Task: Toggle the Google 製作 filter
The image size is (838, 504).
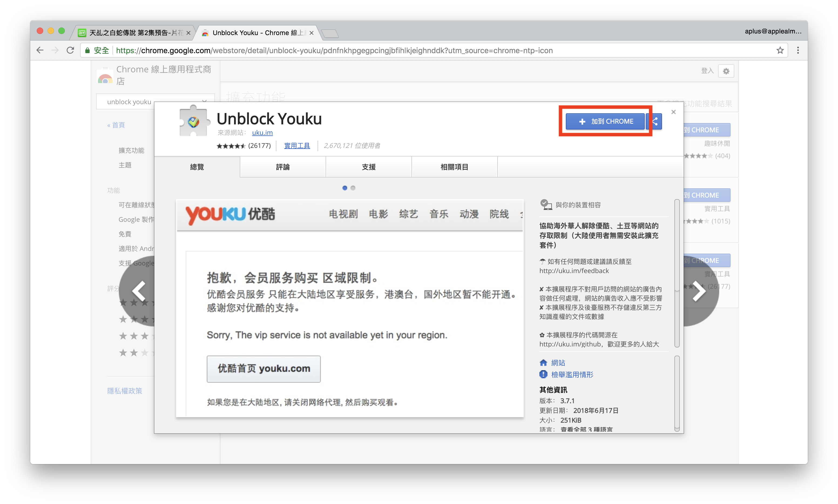Action: pyautogui.click(x=136, y=219)
